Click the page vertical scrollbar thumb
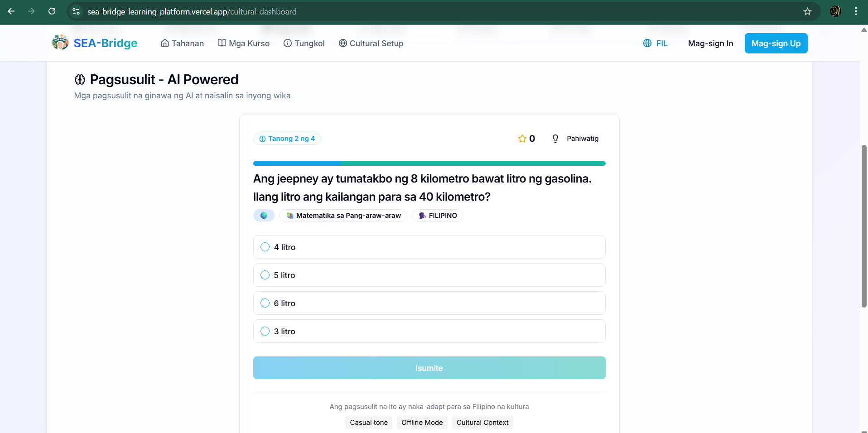868x433 pixels. point(864,226)
